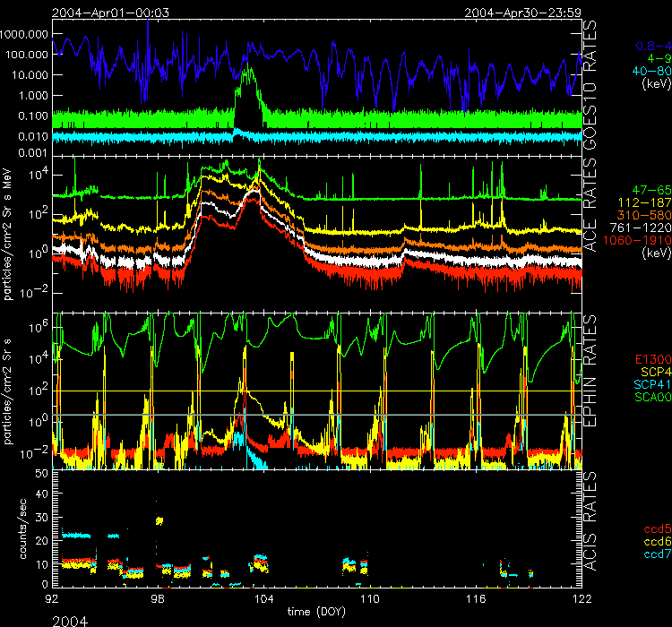Select the blue 0.8-4 keV legend entry
The width and height of the screenshot is (672, 627).
click(x=650, y=44)
